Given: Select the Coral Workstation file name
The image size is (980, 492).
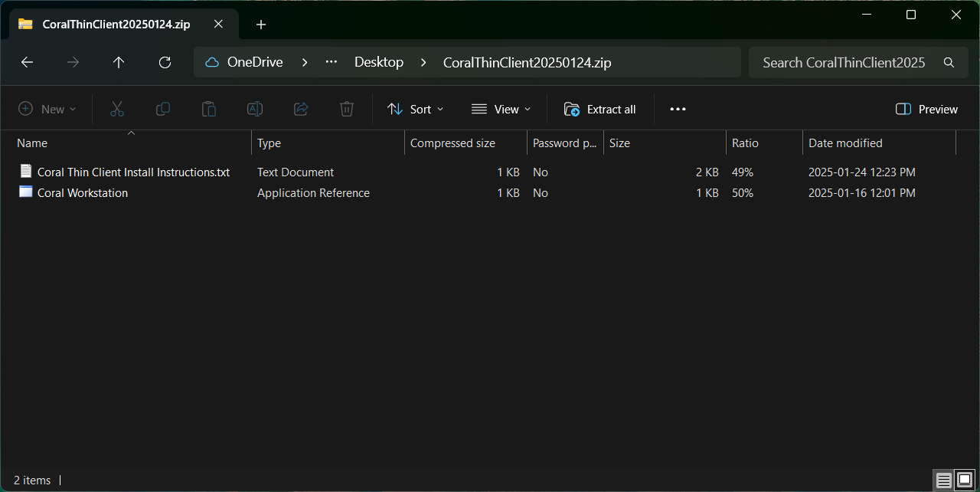Looking at the screenshot, I should [83, 193].
